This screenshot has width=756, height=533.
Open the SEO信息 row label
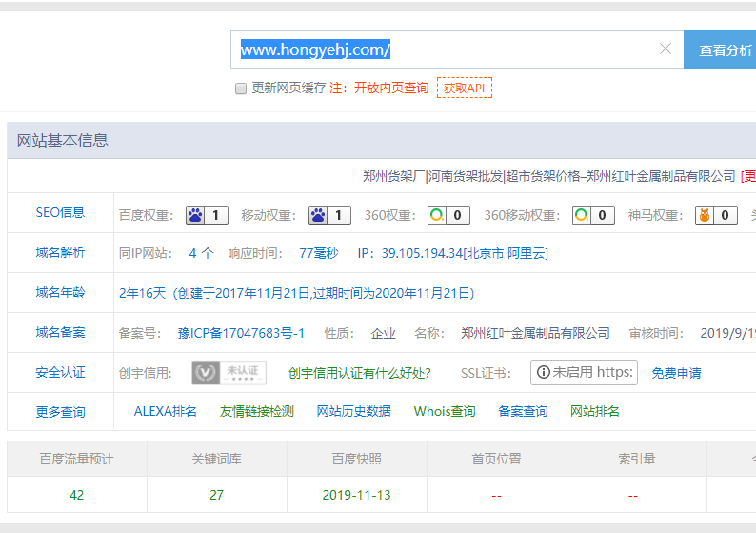point(60,212)
